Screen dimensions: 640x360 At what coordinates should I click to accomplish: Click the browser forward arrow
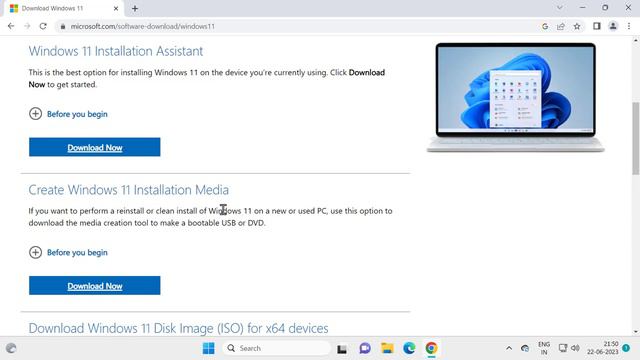27,26
